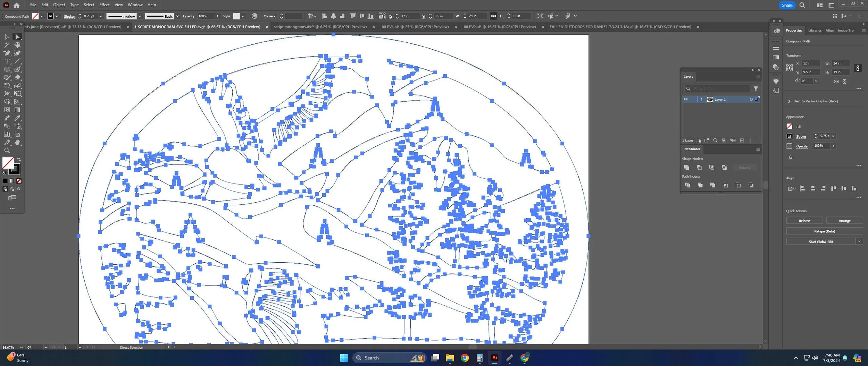This screenshot has height=366, width=868.
Task: Open the rotation angle dropdown in Transform
Action: click(x=816, y=81)
